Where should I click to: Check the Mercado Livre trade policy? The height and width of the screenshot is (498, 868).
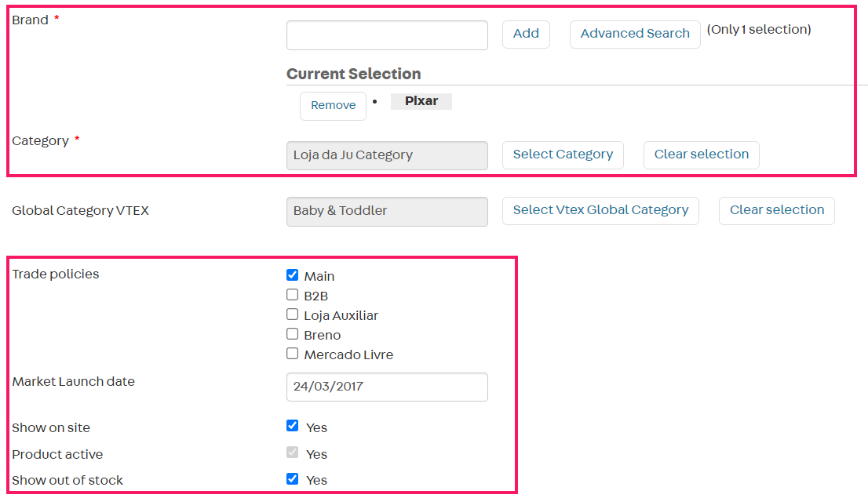[293, 354]
